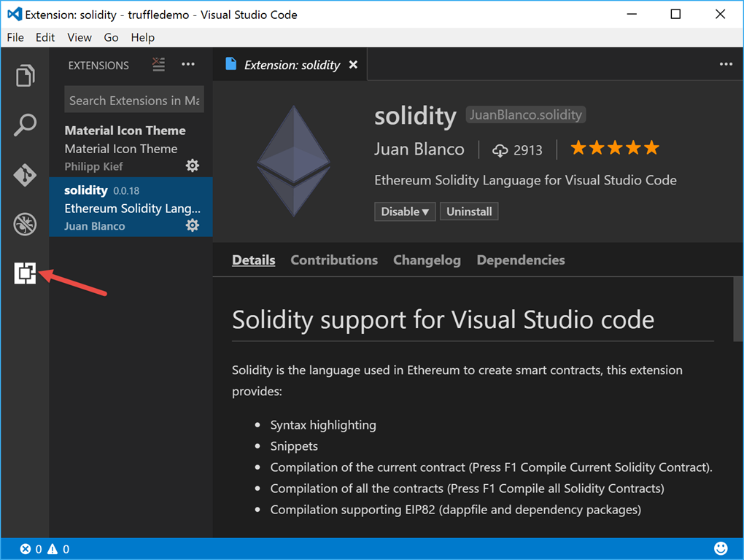The width and height of the screenshot is (744, 560).
Task: Click the warnings count in status bar
Action: pos(58,549)
